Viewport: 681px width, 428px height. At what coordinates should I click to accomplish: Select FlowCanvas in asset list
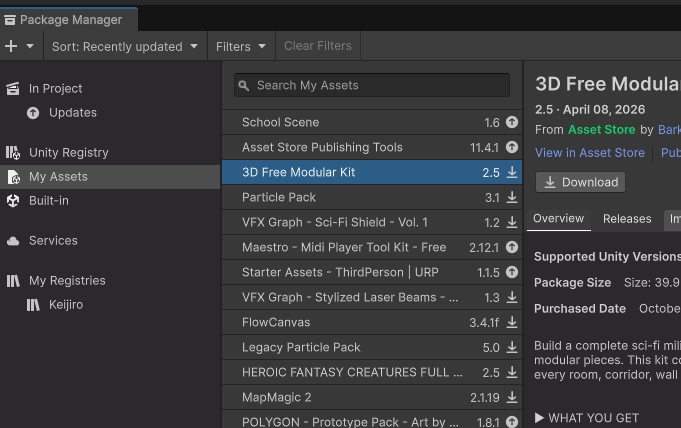[x=372, y=322]
